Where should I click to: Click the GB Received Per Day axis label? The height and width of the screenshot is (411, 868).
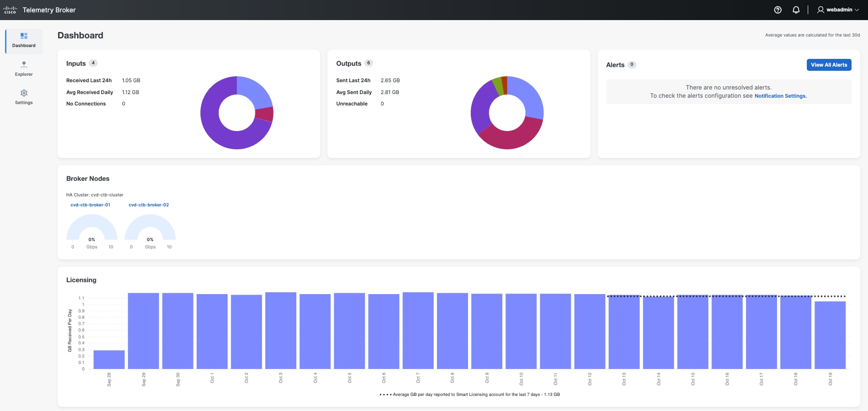point(70,331)
